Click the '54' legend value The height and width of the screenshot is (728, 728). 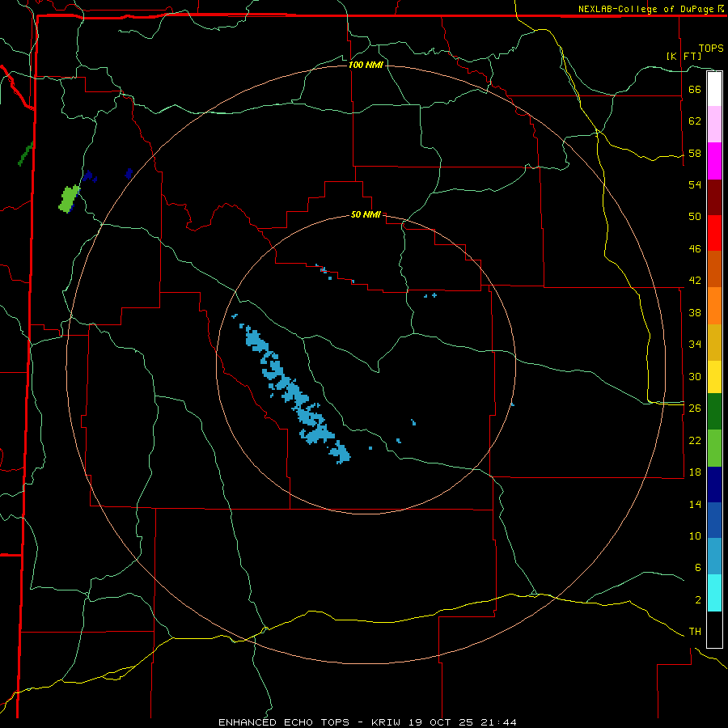click(x=695, y=184)
